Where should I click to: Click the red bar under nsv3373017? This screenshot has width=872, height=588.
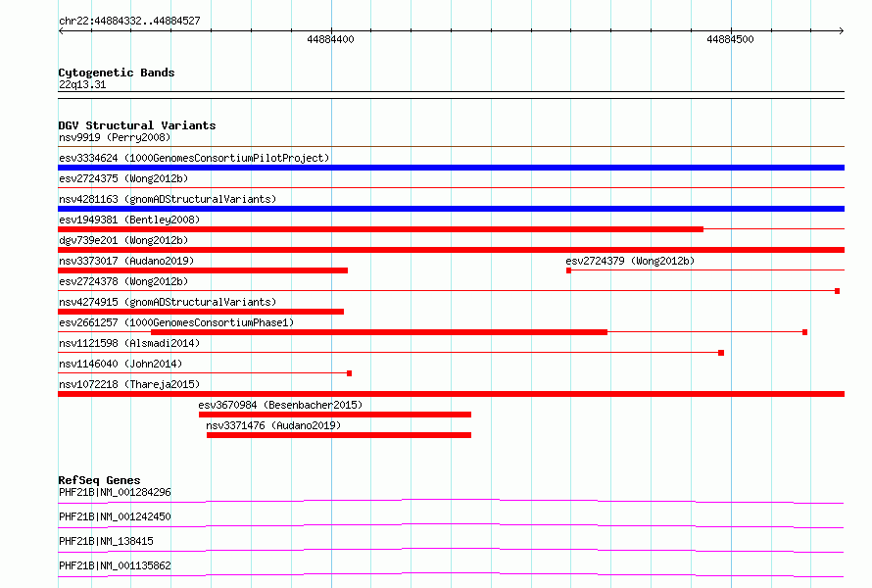point(203,270)
